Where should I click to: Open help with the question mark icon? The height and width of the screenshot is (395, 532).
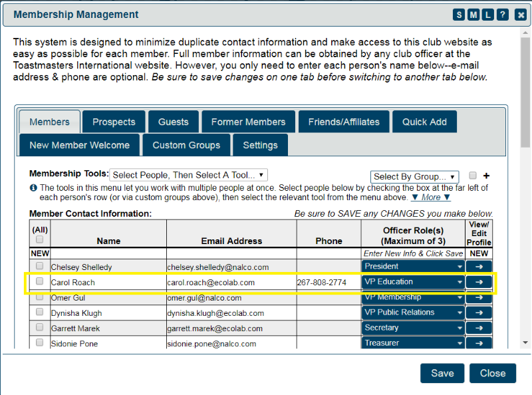tap(503, 15)
